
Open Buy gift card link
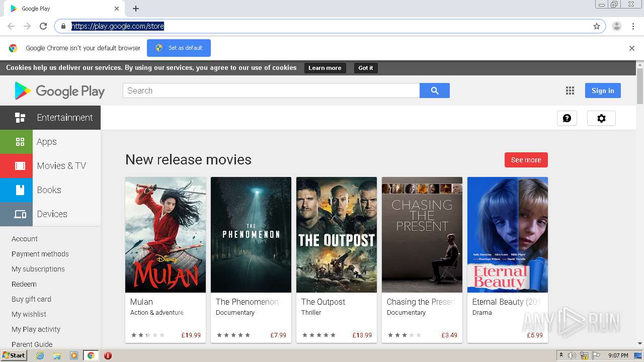point(31,299)
